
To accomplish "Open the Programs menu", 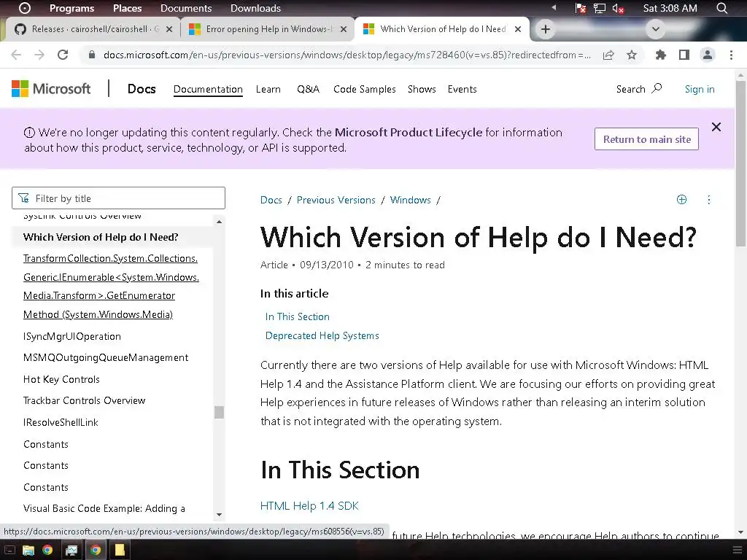I will pyautogui.click(x=72, y=8).
